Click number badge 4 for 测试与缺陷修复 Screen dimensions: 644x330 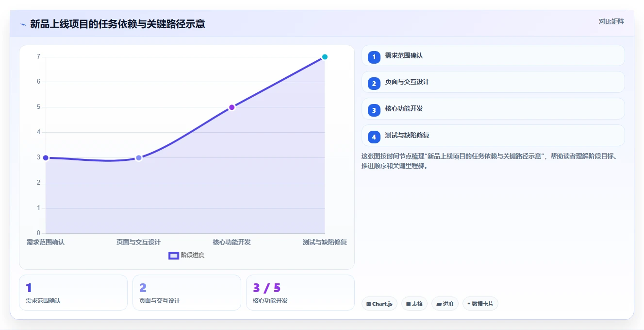tap(374, 137)
